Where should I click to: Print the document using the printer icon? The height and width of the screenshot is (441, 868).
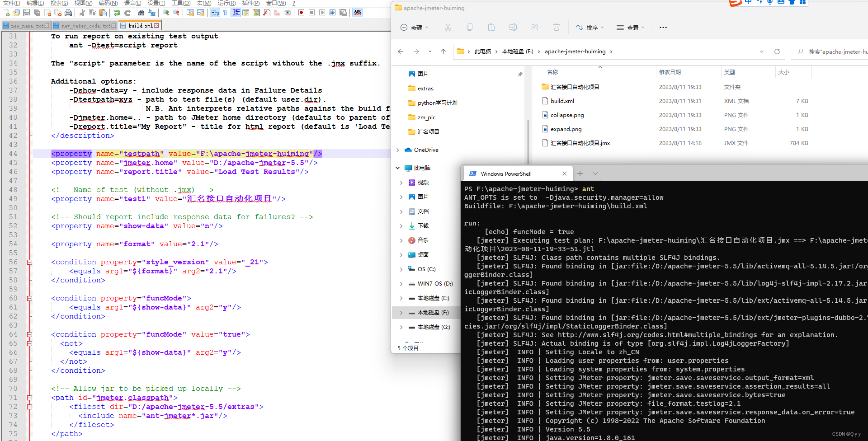pyautogui.click(x=68, y=13)
